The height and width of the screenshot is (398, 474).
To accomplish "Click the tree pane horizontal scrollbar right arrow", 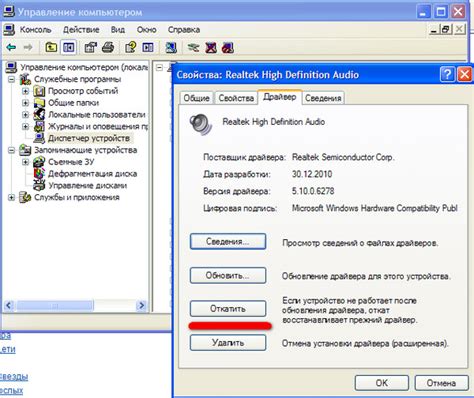I will point(142,305).
